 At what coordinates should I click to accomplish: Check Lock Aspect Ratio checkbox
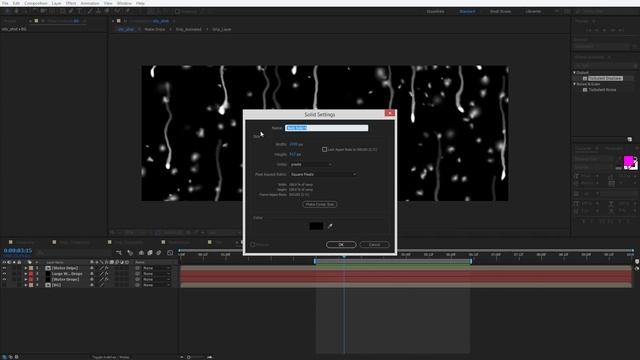[x=324, y=149]
